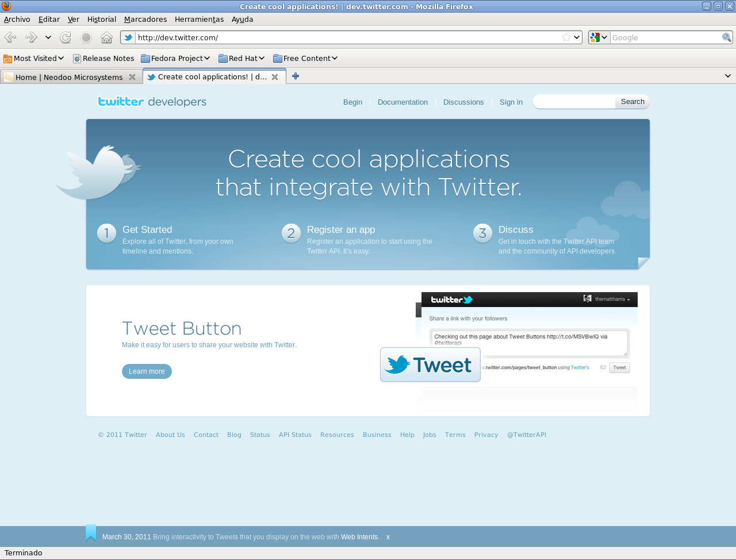Open the Web Intents link
The image size is (736, 560).
click(359, 537)
